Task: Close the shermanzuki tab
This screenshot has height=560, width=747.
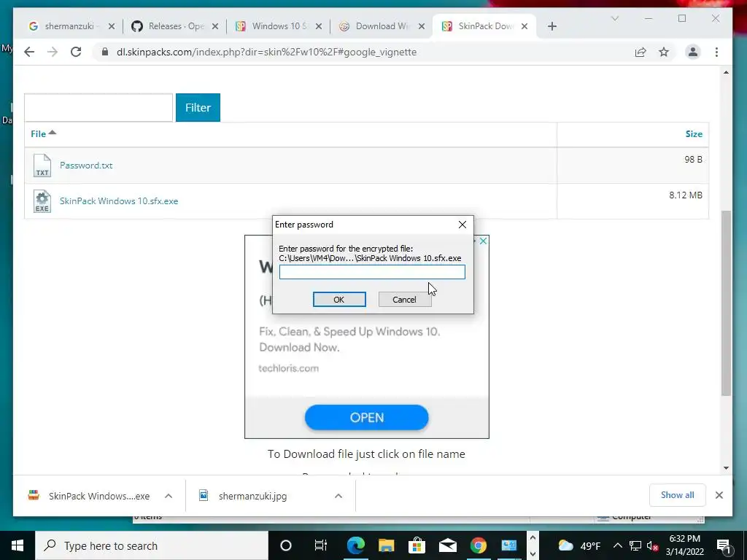Action: (112, 26)
